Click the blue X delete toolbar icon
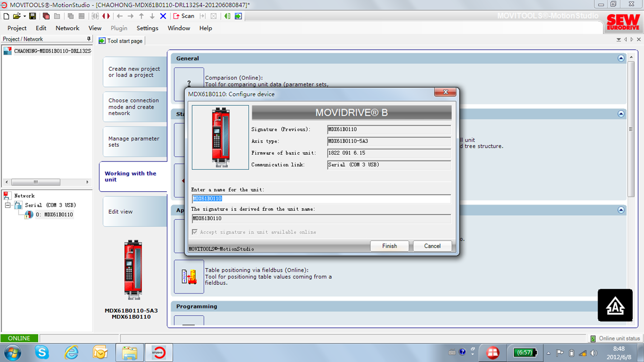This screenshot has height=362, width=644. [163, 16]
